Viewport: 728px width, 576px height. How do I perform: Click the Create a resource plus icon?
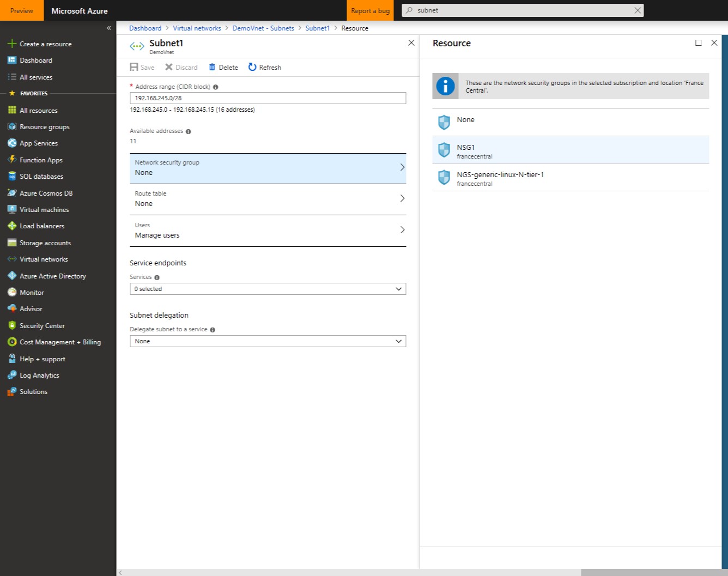coord(12,44)
